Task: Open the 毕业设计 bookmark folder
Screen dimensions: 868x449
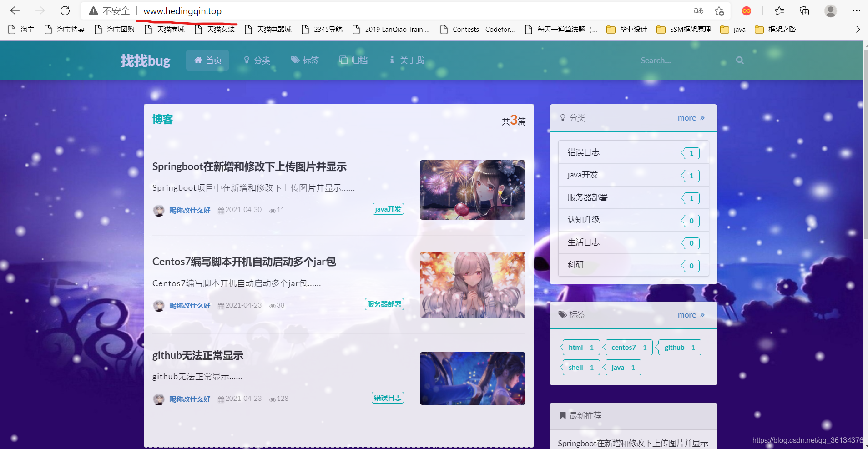Action: (627, 29)
